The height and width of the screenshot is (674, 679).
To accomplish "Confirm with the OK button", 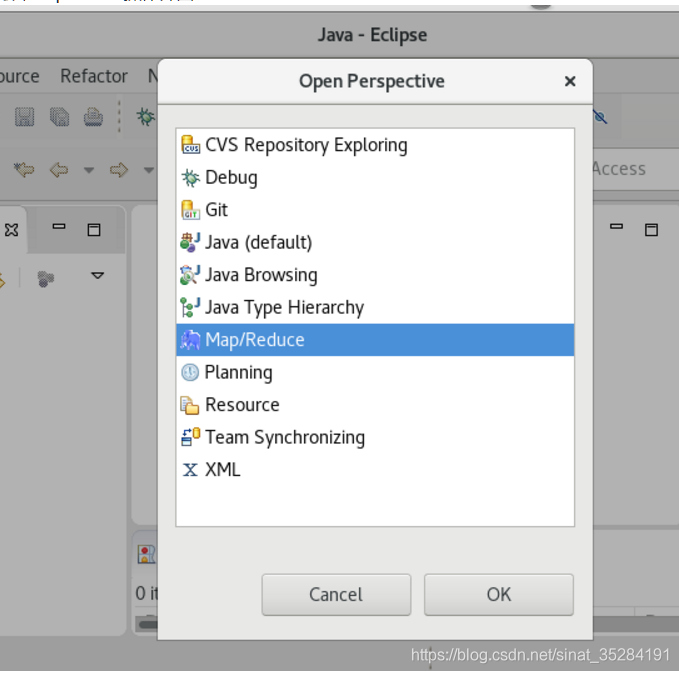I will pyautogui.click(x=499, y=595).
